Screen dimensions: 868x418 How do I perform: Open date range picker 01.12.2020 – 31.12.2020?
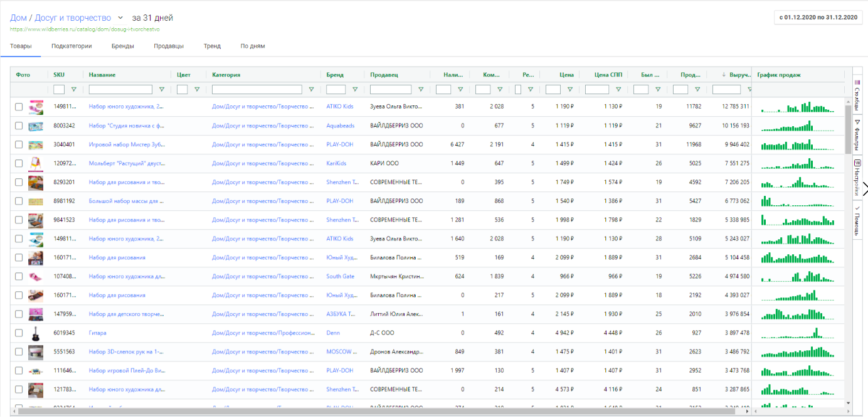coord(818,18)
